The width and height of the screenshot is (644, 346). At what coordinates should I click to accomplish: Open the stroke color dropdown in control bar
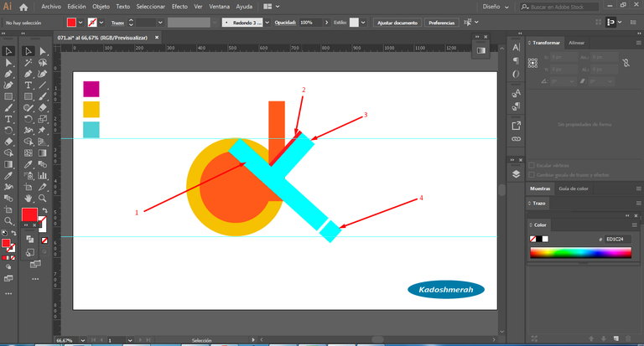[101, 23]
